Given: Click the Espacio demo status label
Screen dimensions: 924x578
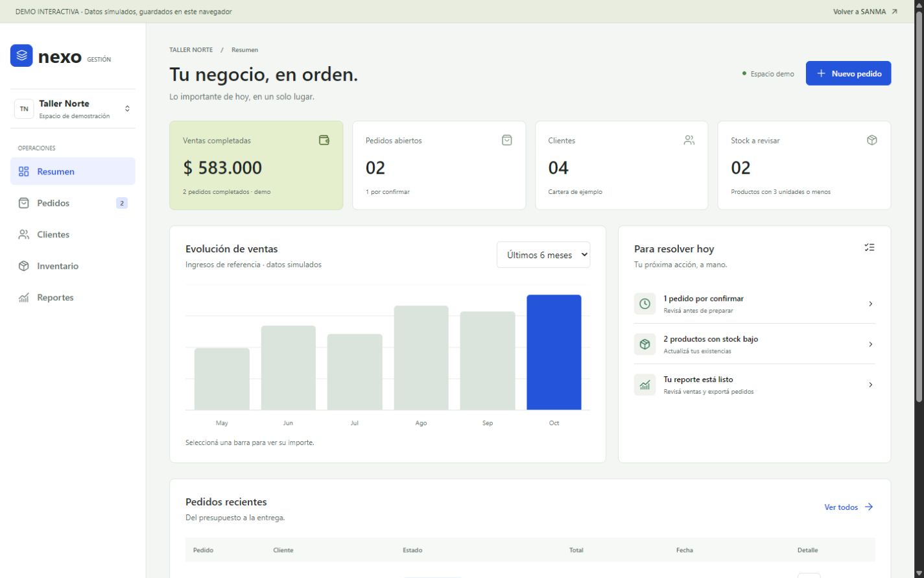Looking at the screenshot, I should 768,74.
